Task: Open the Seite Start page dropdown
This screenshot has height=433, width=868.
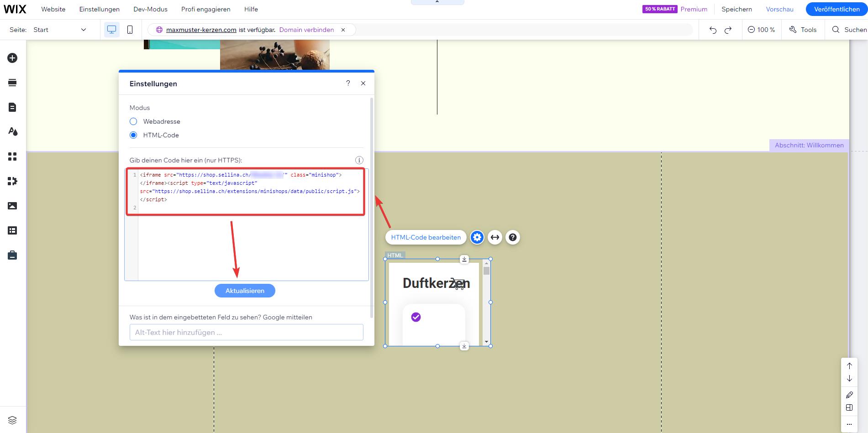Action: pyautogui.click(x=59, y=30)
